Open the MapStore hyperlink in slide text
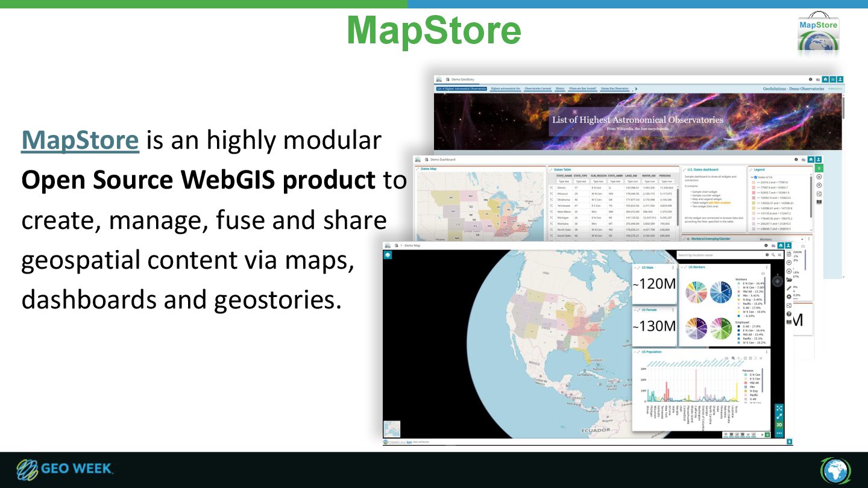Viewport: 868px width, 488px height. 80,140
